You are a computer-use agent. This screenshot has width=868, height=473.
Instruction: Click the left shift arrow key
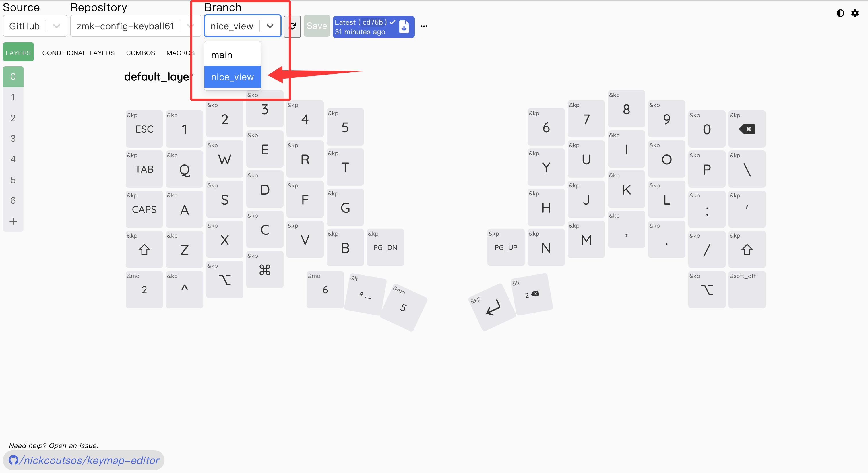(x=144, y=250)
